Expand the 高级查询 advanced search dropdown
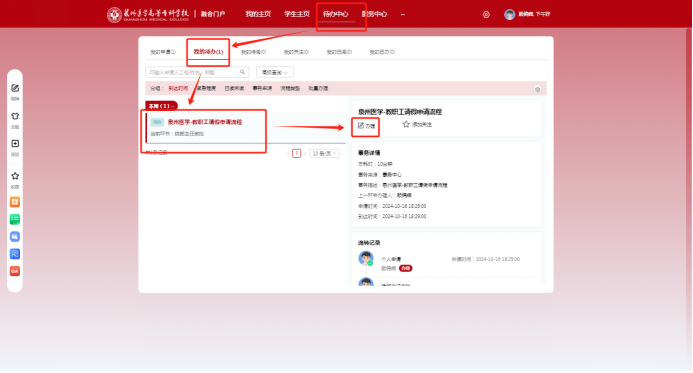 [274, 72]
